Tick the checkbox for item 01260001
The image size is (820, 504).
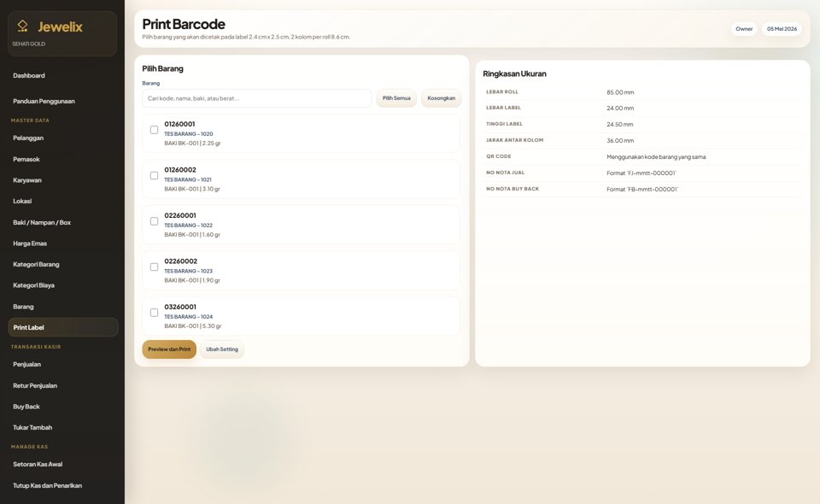155,130
